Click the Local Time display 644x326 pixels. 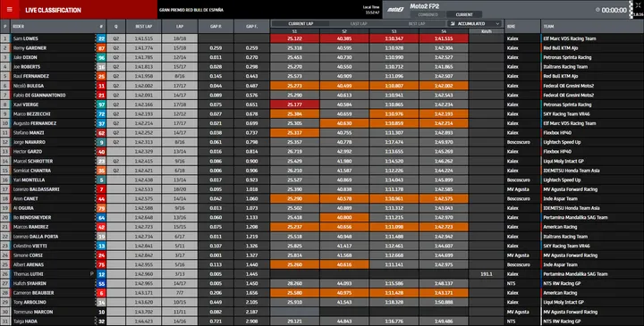coord(371,10)
